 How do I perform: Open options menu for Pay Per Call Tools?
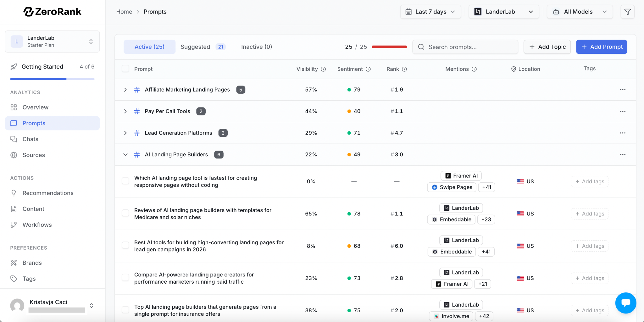tap(622, 111)
